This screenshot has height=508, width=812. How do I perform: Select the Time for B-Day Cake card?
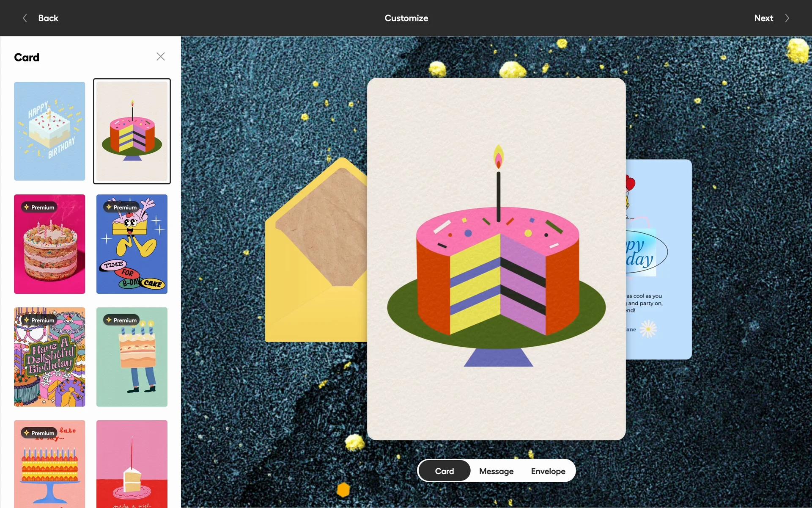pyautogui.click(x=132, y=250)
